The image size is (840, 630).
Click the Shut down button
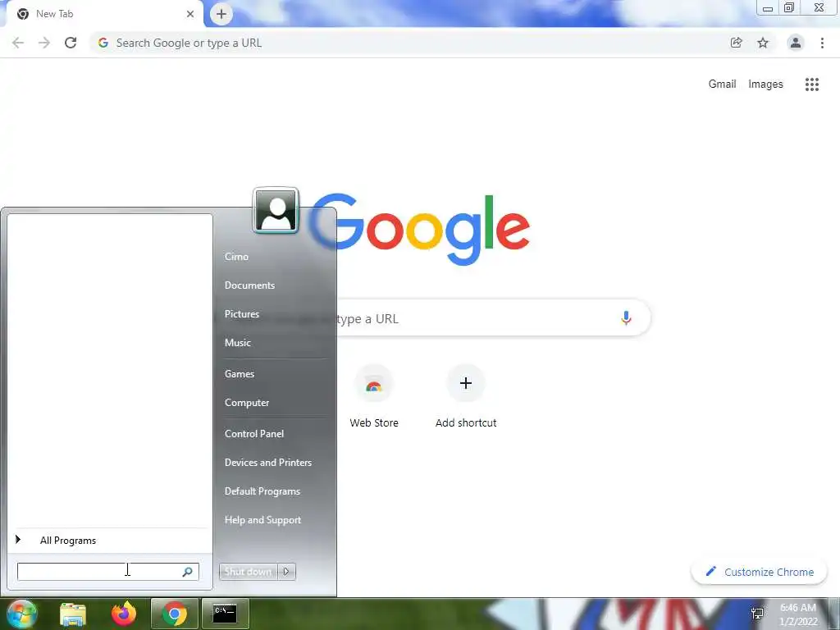(x=249, y=572)
